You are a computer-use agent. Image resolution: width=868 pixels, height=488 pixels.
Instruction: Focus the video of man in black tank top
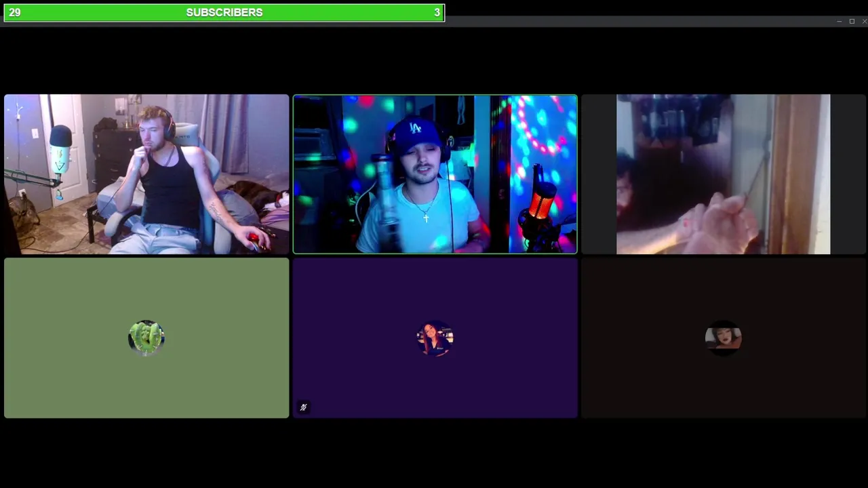146,174
